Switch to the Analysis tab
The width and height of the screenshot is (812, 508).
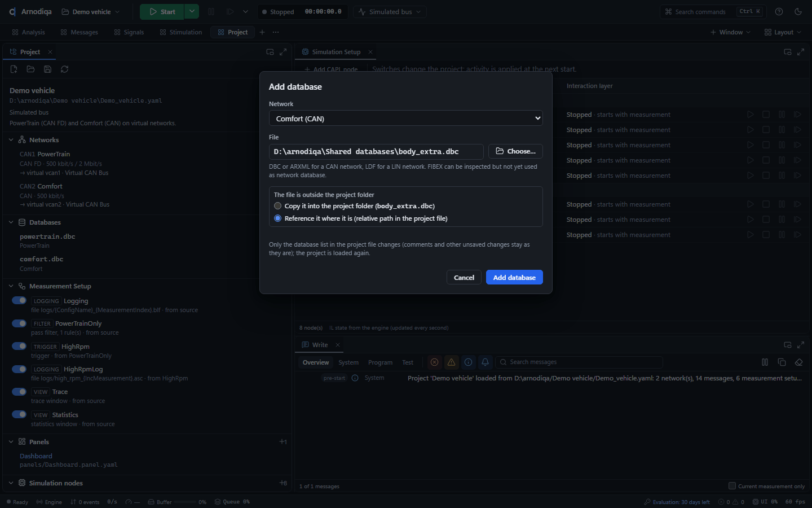pyautogui.click(x=28, y=32)
